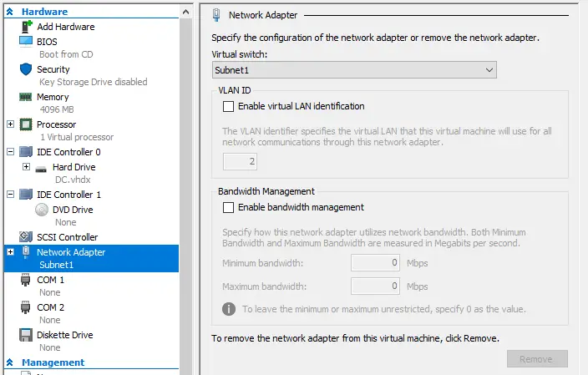Open Security shield icon settings

(26, 69)
